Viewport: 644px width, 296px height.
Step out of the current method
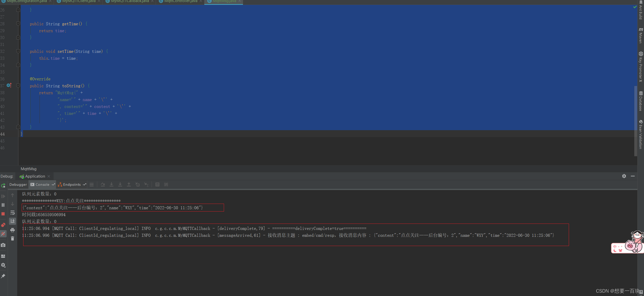click(129, 184)
